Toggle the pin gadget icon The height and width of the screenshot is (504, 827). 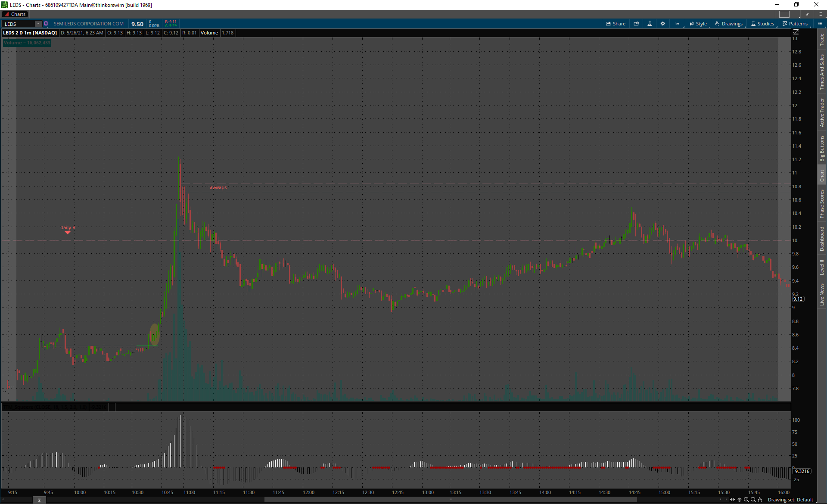tap(807, 14)
